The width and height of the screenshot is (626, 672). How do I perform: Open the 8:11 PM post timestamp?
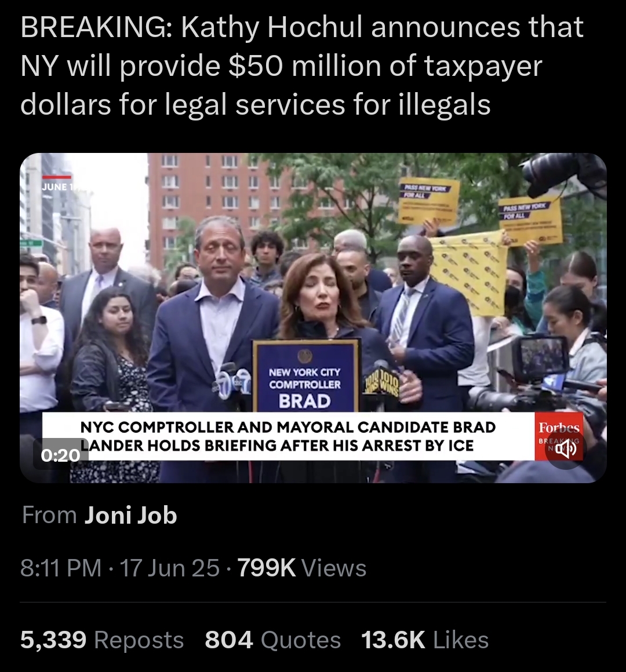pos(61,568)
